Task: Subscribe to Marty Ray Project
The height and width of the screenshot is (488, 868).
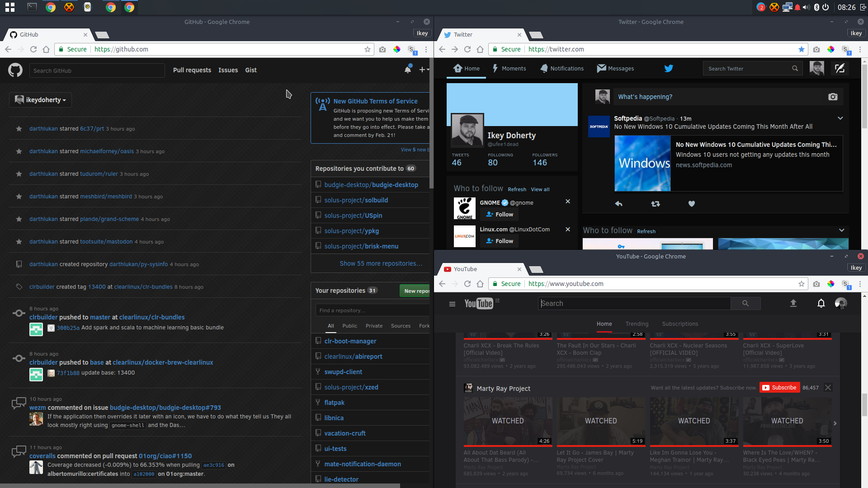Action: [779, 388]
